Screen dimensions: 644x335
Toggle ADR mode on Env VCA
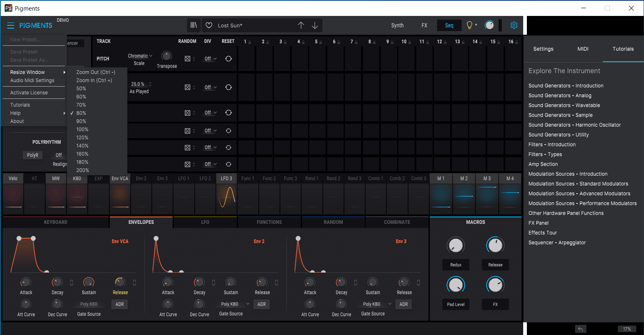tap(120, 304)
